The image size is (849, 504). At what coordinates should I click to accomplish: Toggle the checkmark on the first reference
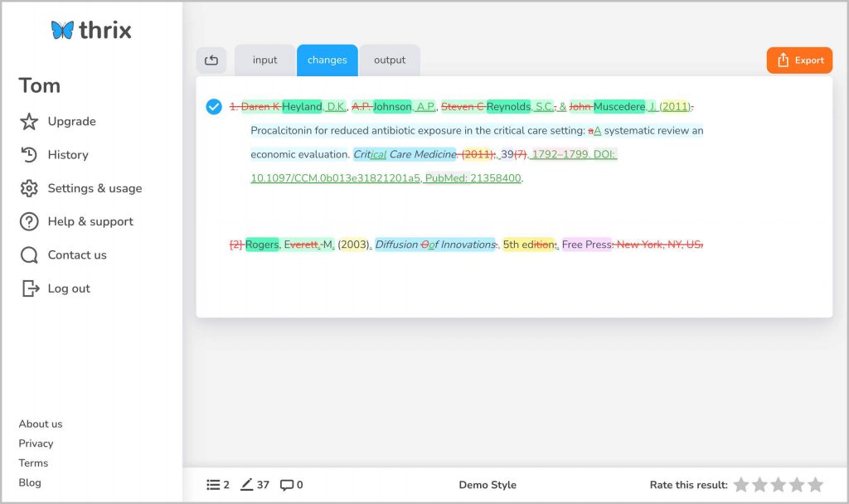[214, 107]
